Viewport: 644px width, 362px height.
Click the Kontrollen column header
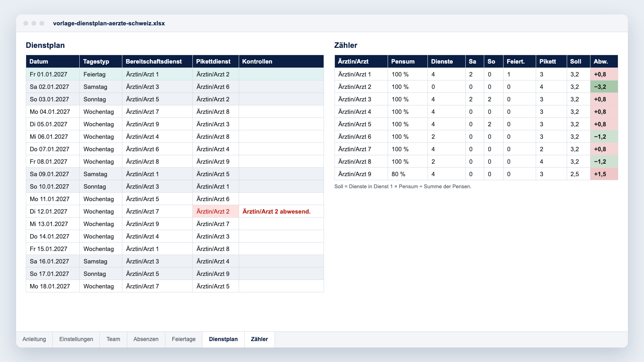(281, 62)
